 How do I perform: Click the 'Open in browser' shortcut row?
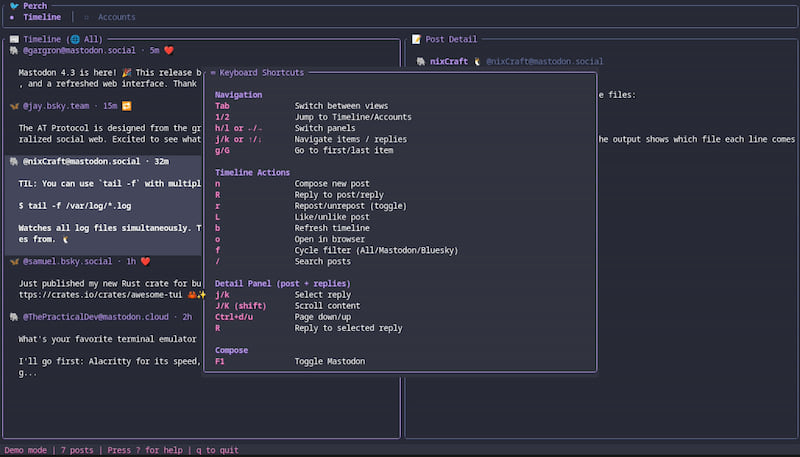tap(290, 239)
